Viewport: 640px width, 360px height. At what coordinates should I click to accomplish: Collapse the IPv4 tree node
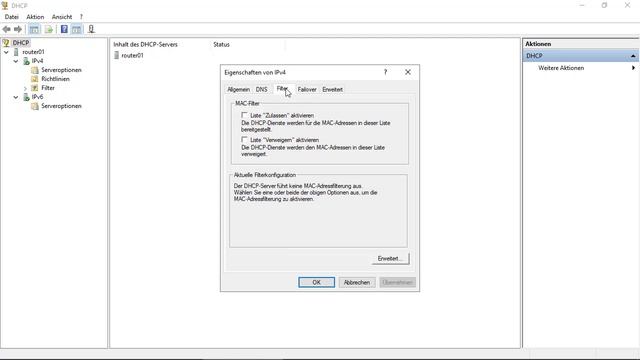click(16, 61)
